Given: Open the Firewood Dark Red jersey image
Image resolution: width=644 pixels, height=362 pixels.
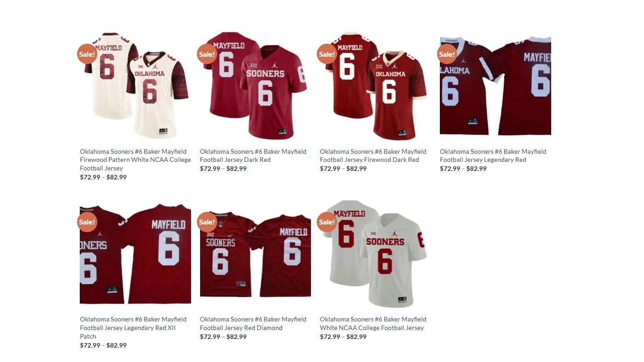Looking at the screenshot, I should (375, 86).
